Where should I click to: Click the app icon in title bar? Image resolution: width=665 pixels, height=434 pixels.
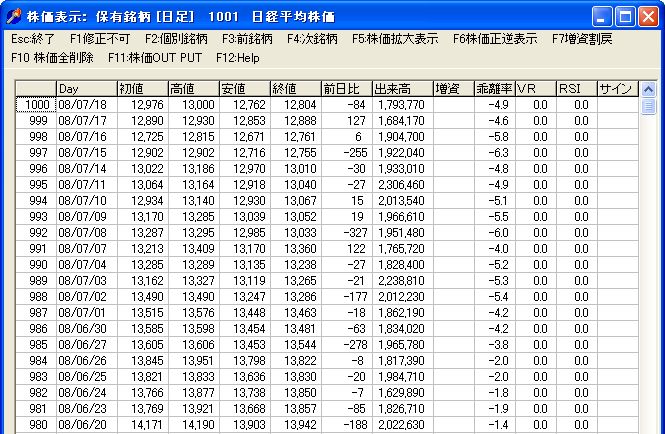[x=14, y=17]
